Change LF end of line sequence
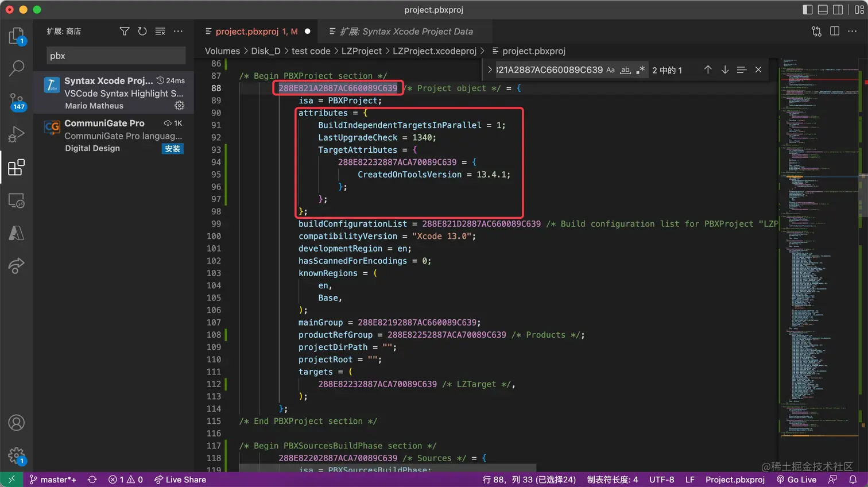 tap(690, 480)
